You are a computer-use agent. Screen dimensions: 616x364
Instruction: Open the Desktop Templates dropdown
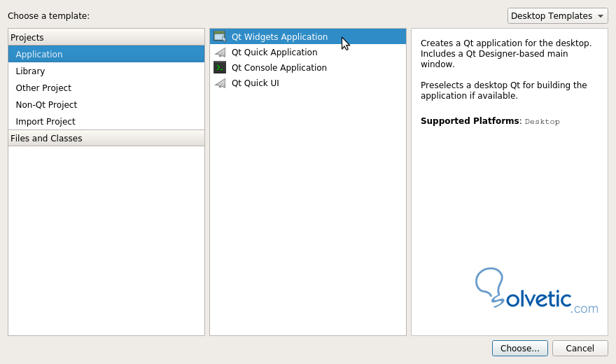point(557,15)
